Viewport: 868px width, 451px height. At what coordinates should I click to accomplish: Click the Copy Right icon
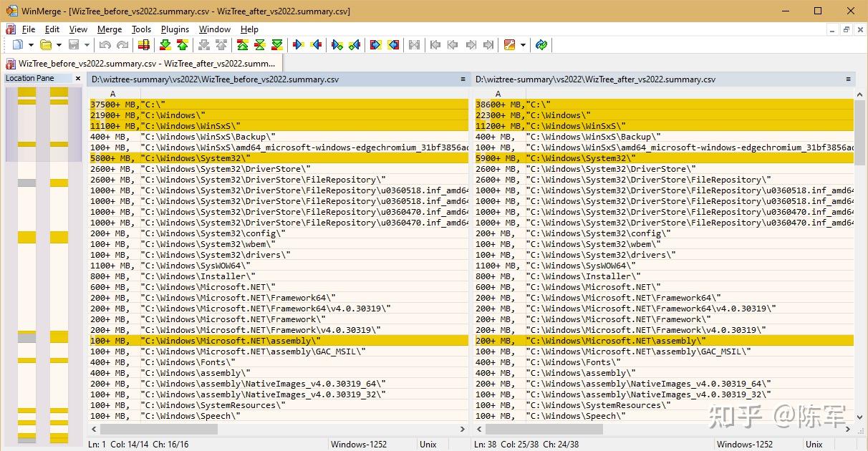click(x=299, y=45)
